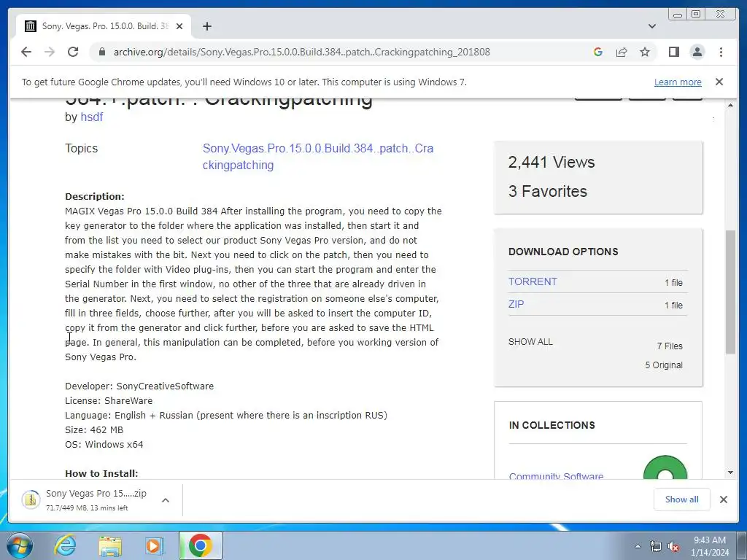Click SHOW ALL download options
The image size is (747, 560).
530,342
